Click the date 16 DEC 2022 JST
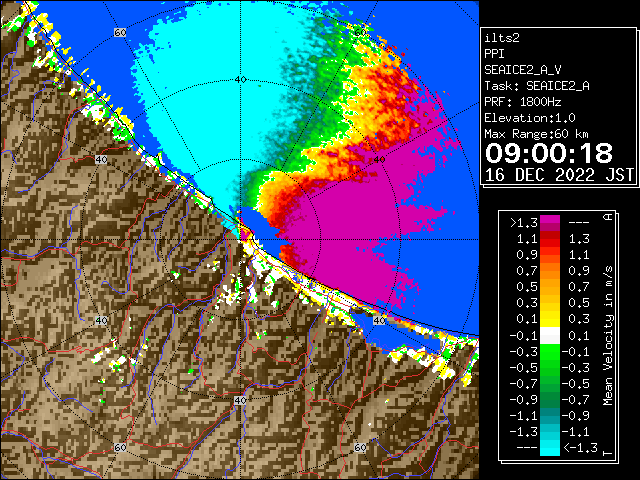Viewport: 640px width, 480px height. pos(559,175)
